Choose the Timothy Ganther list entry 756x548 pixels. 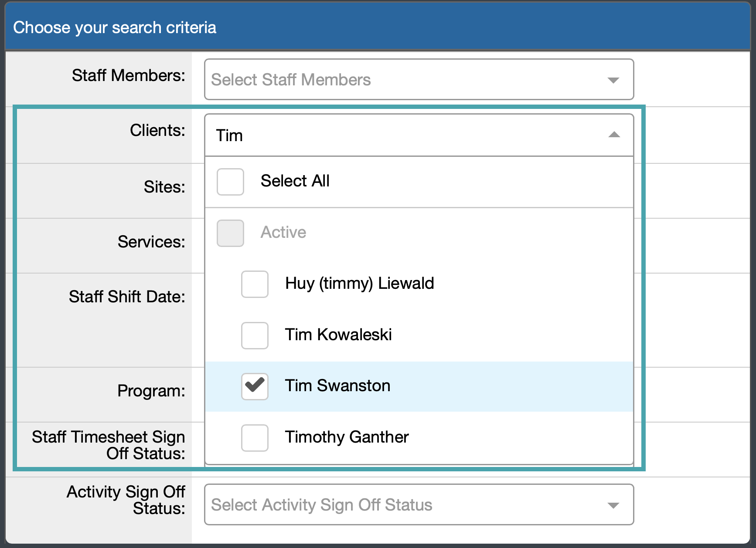click(x=347, y=437)
